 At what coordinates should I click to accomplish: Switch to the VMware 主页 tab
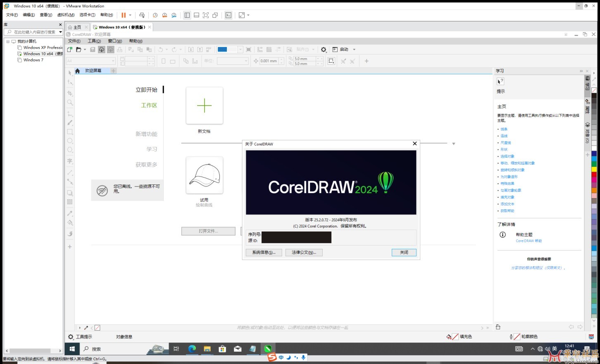[77, 27]
